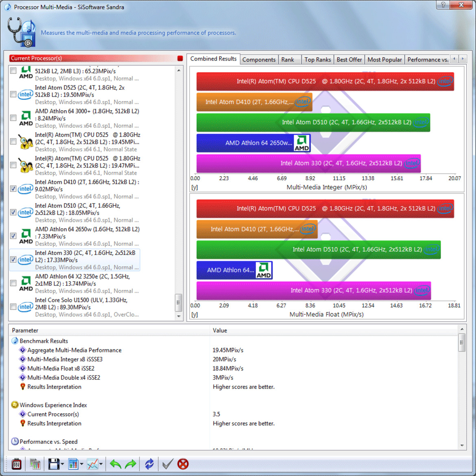Screen dimensions: 476x476
Task: Click the Performance vs. Speed clock icon
Action: (x=15, y=441)
